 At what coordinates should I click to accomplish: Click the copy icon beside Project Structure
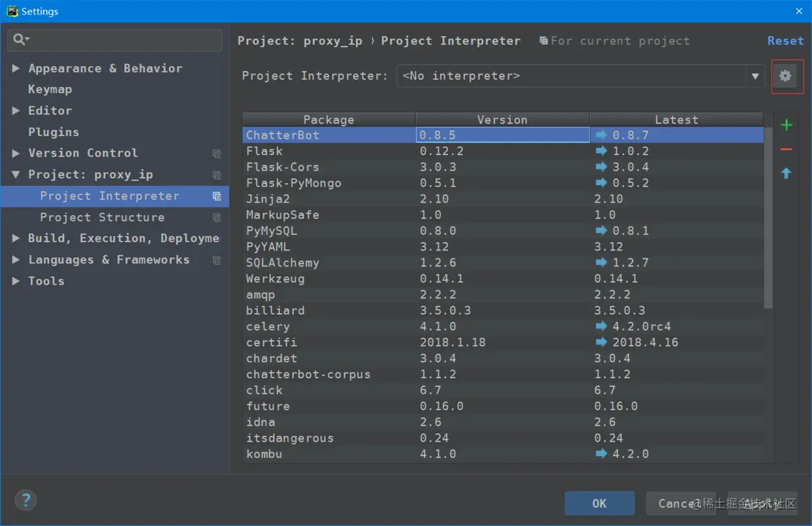click(x=217, y=218)
